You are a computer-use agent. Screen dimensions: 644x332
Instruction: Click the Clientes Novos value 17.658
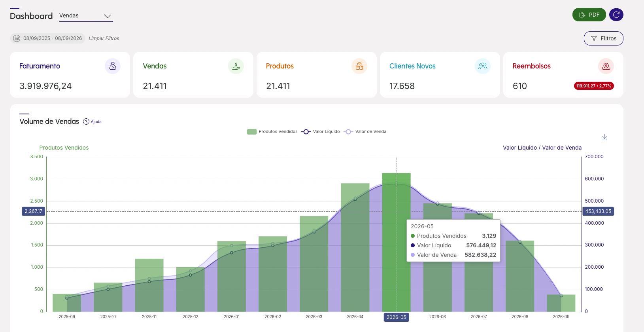coord(402,86)
